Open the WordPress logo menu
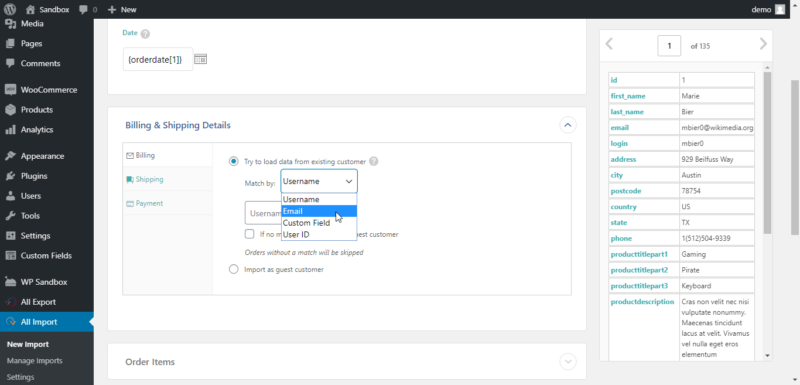This screenshot has width=800, height=385. point(10,9)
